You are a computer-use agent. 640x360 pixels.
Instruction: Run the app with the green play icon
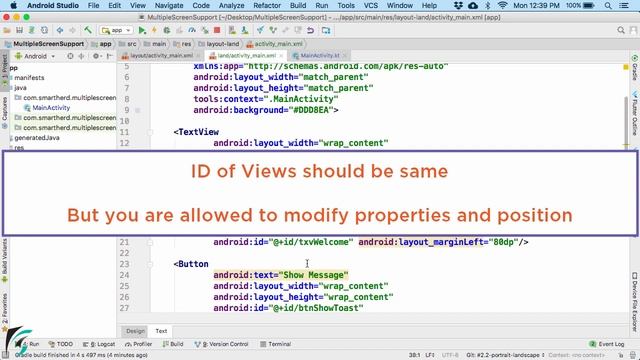pyautogui.click(x=142, y=30)
